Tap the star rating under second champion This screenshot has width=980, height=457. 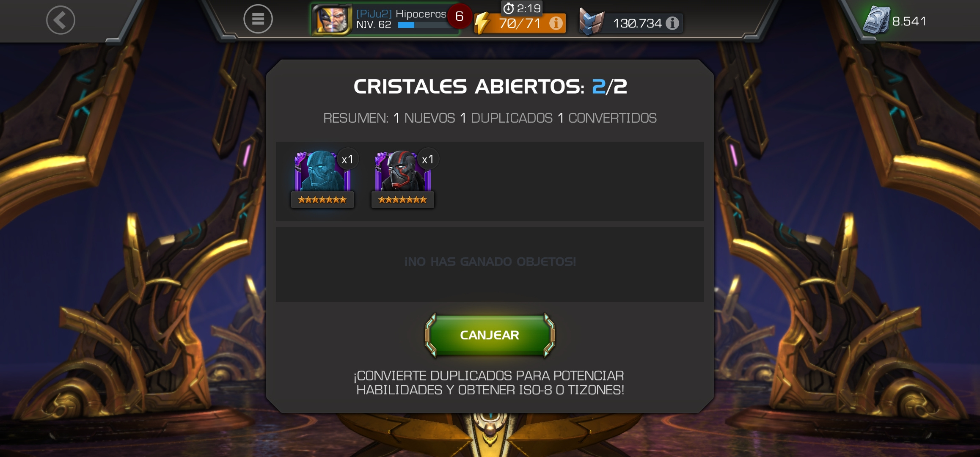pyautogui.click(x=402, y=200)
